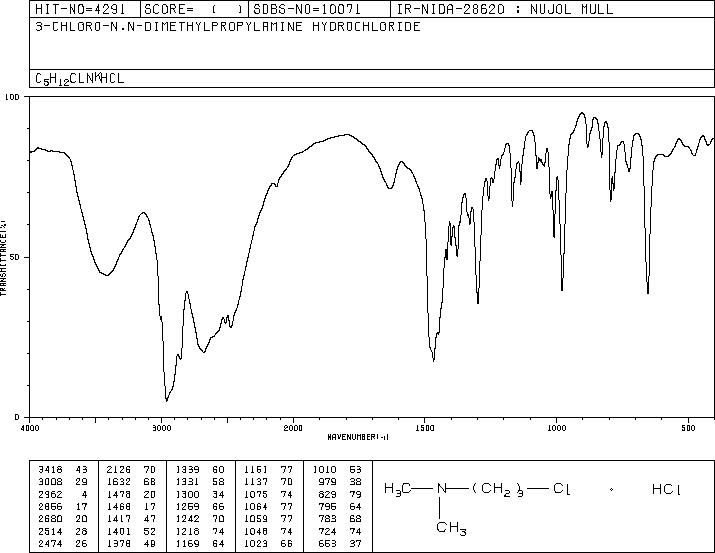
Task: Select the 979 peak entry in the table
Action: click(x=340, y=481)
